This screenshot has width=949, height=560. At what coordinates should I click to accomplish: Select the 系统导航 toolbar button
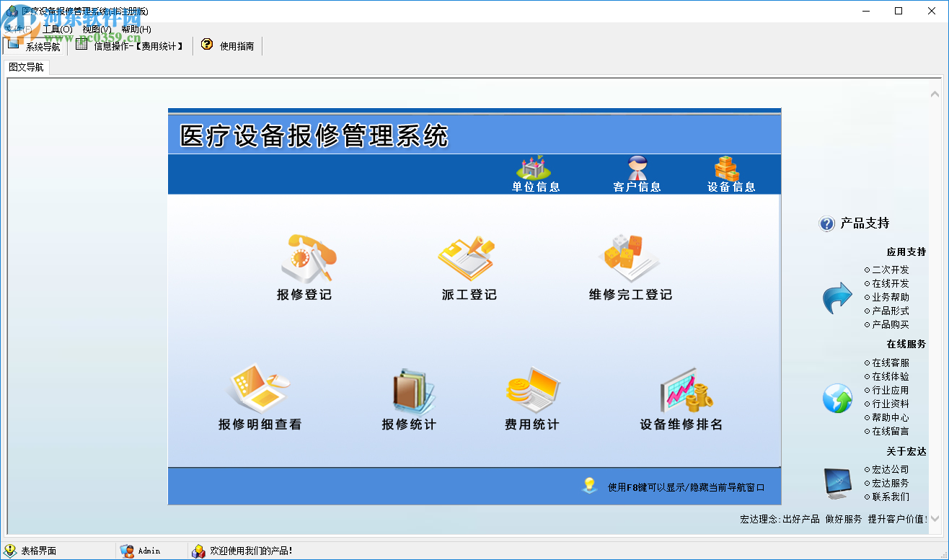[33, 44]
